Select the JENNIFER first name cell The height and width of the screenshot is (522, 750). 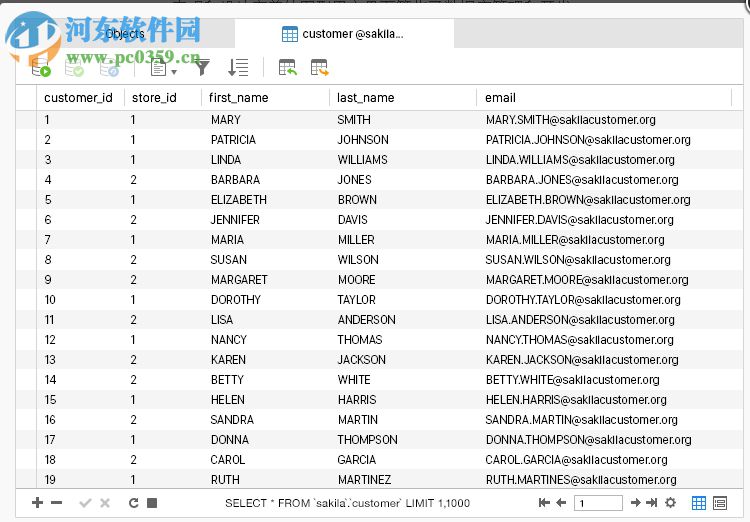tap(235, 220)
